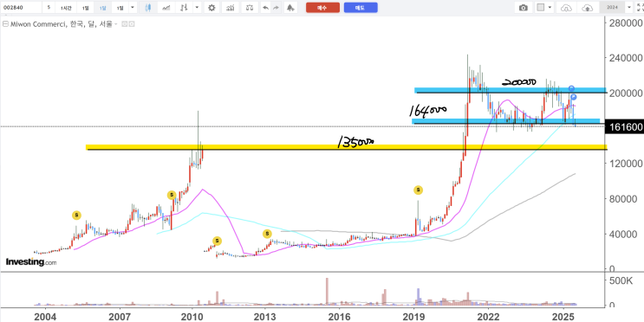644x322 pixels.
Task: Click the 2004 date axis label
Action: pyautogui.click(x=45, y=317)
